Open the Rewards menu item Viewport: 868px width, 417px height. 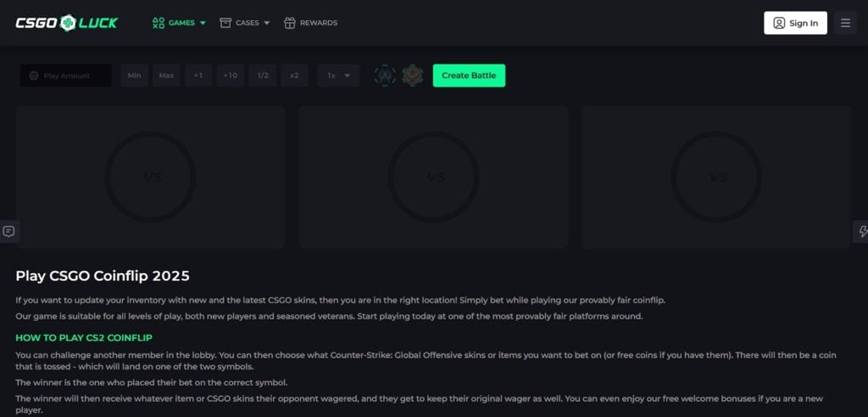point(318,23)
